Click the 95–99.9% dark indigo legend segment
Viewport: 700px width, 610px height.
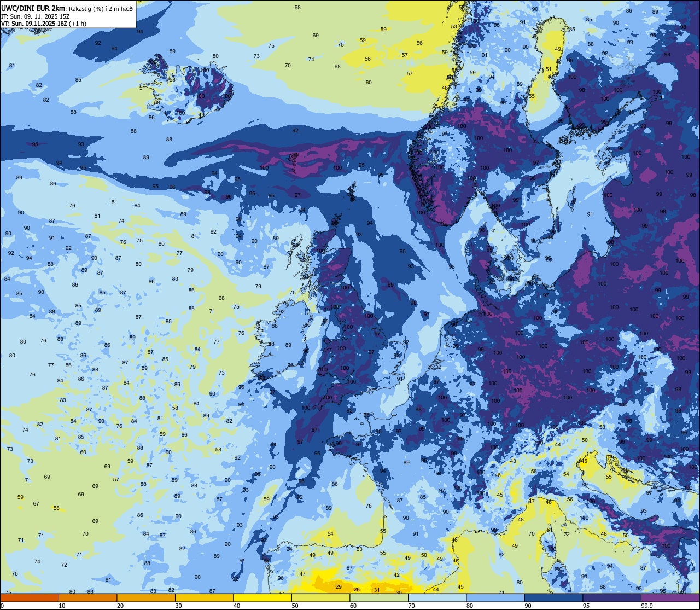[x=612, y=598]
